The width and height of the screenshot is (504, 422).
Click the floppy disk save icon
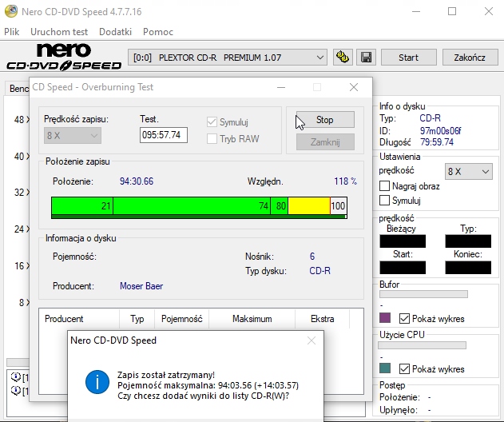pos(366,58)
